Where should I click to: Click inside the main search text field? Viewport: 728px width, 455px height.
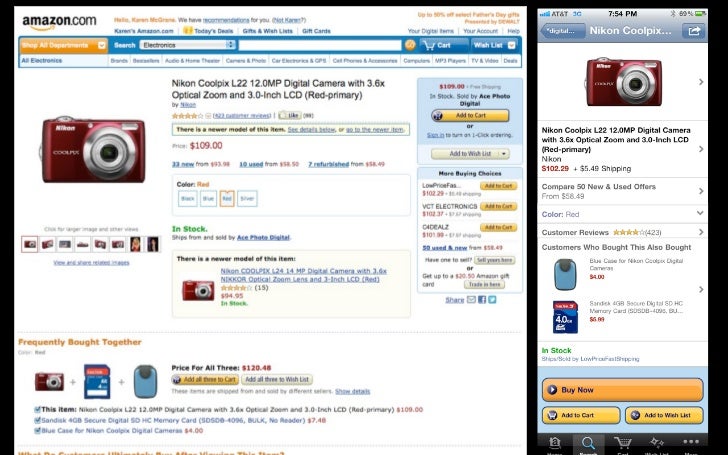click(x=320, y=45)
